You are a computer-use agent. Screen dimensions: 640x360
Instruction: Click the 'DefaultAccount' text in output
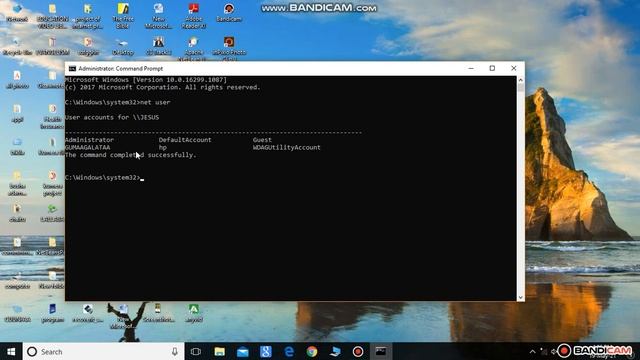[x=185, y=140]
